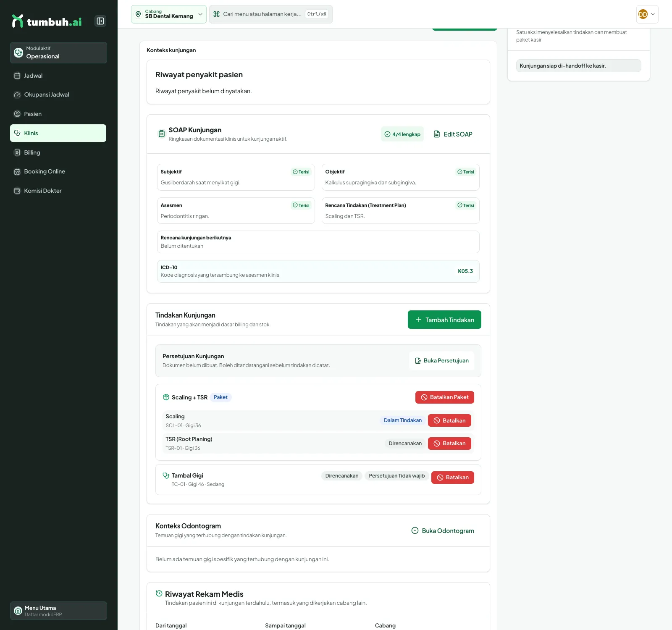Click the command icon in search bar
This screenshot has width=672, height=630.
point(217,14)
